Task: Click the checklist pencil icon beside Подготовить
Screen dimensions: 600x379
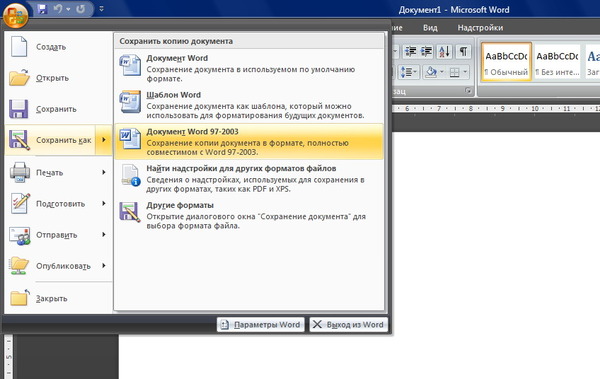Action: pos(20,203)
